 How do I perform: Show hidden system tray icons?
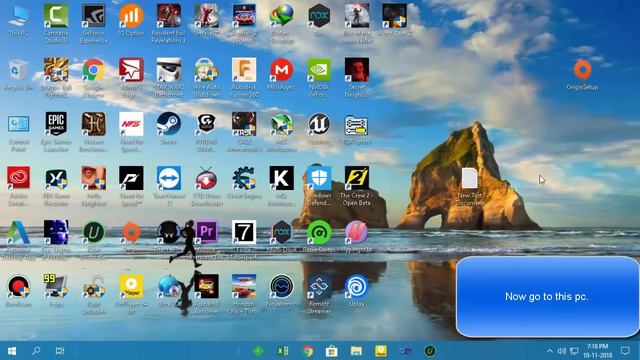(x=549, y=351)
